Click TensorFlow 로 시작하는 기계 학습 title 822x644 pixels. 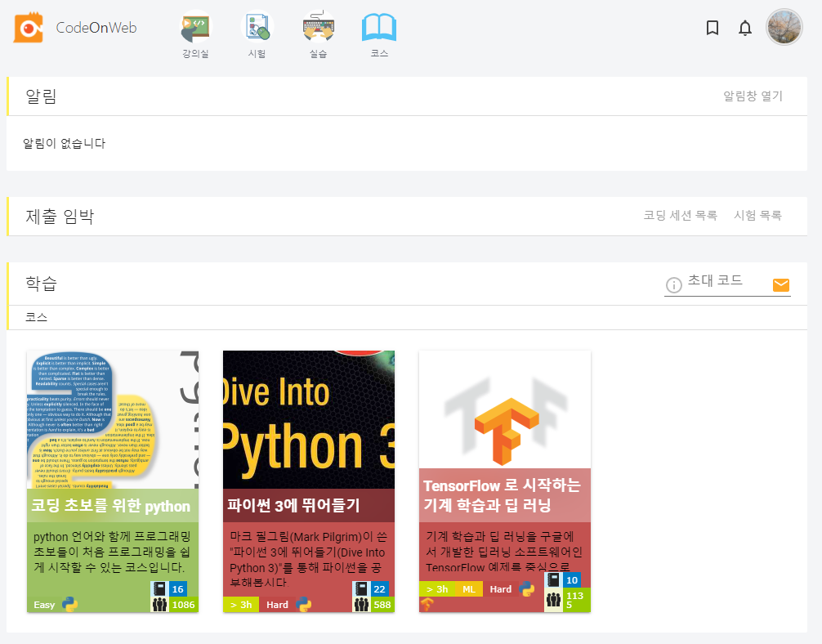pos(502,495)
